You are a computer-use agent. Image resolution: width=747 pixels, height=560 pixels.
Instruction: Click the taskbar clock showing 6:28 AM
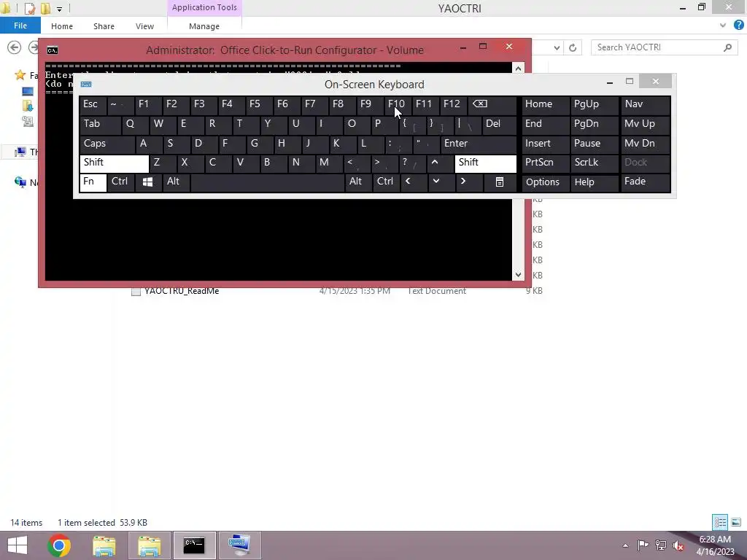click(x=715, y=540)
